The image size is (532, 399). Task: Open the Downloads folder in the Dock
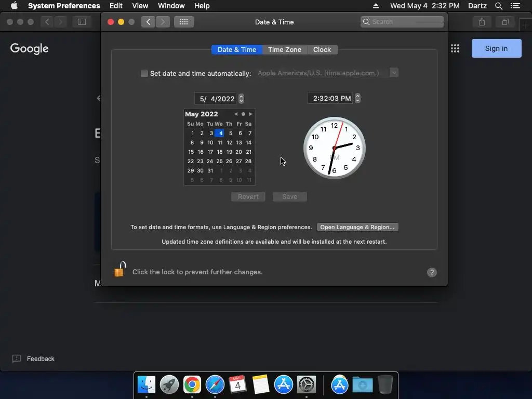click(362, 385)
